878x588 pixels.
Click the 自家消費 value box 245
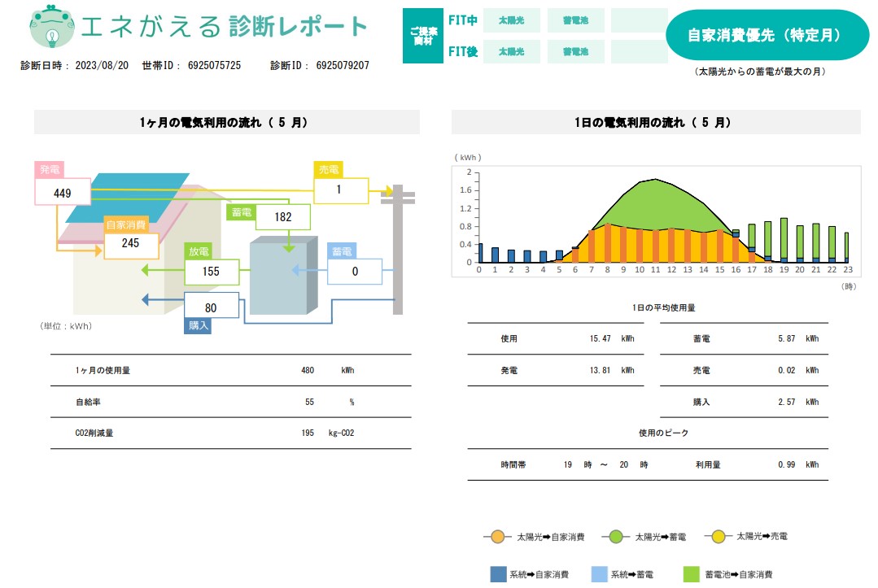(x=131, y=245)
